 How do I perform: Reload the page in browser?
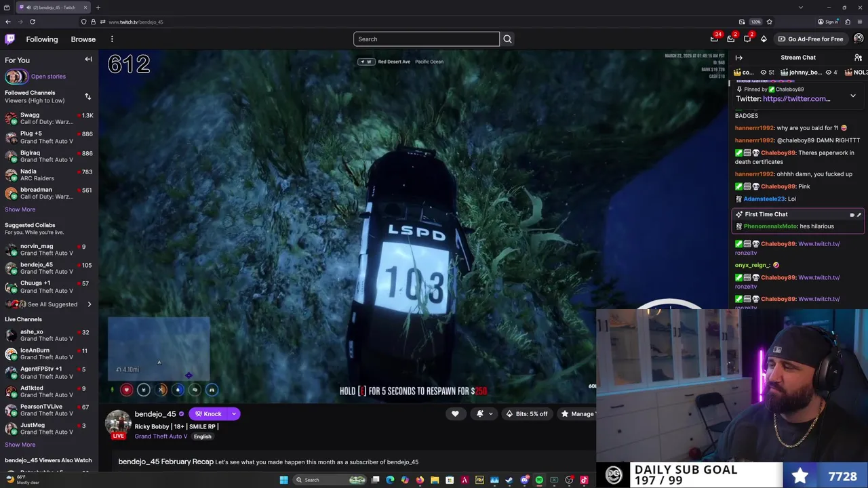pyautogui.click(x=32, y=22)
